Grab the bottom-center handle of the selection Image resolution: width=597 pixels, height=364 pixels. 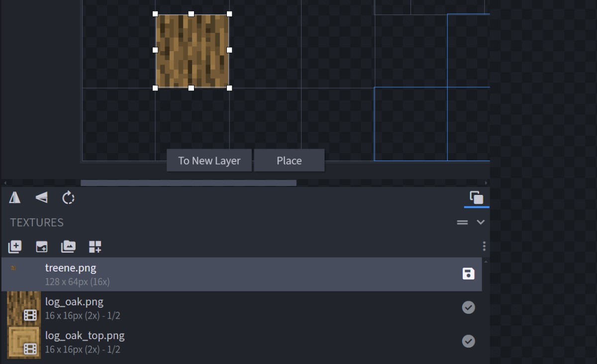click(x=192, y=88)
